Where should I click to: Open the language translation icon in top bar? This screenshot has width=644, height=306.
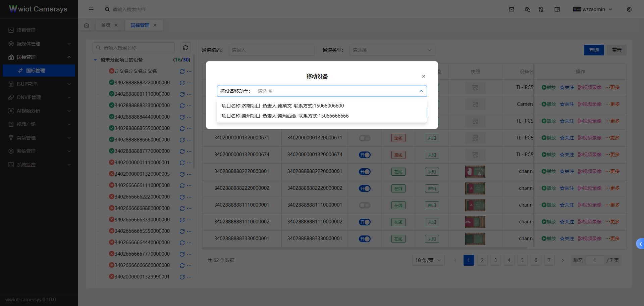coord(541,9)
